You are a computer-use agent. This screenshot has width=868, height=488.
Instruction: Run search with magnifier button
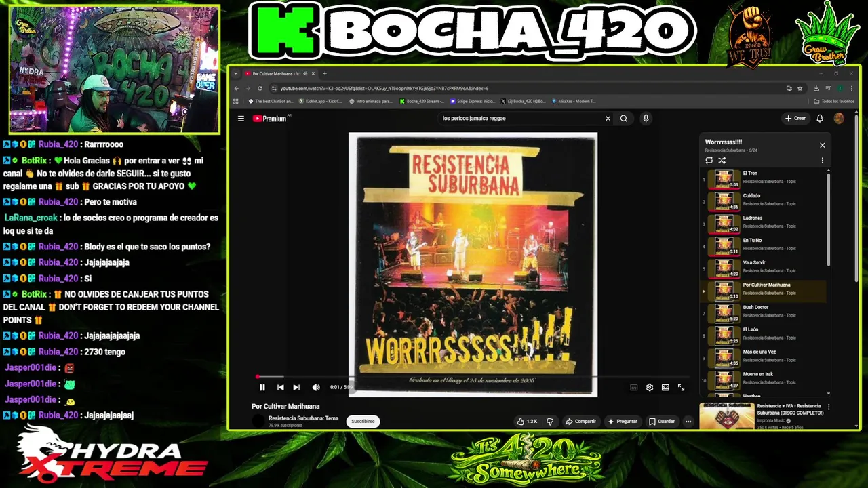[624, 119]
